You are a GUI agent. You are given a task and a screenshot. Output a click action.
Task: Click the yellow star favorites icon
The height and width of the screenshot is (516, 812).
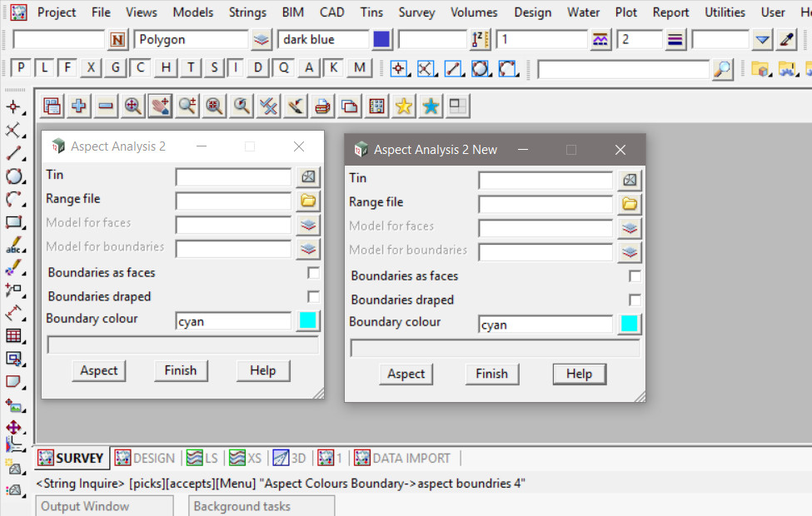[404, 106]
